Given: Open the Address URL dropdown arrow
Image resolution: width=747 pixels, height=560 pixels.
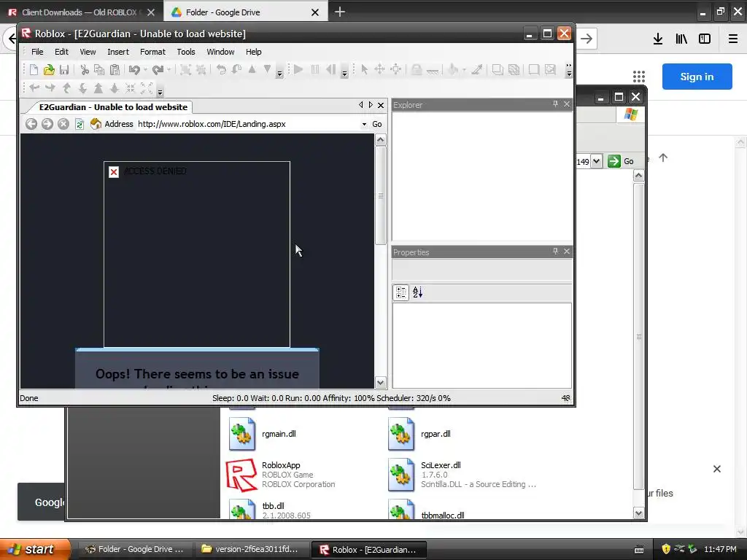Looking at the screenshot, I should click(x=364, y=124).
